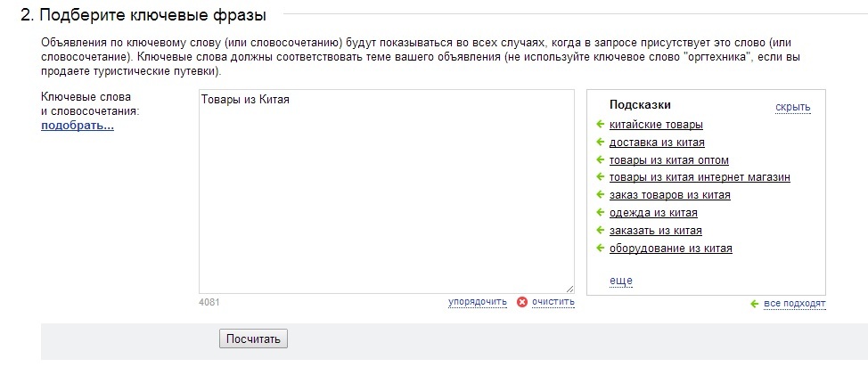Open the 'подобрать...' keyword picker link

coord(78,126)
